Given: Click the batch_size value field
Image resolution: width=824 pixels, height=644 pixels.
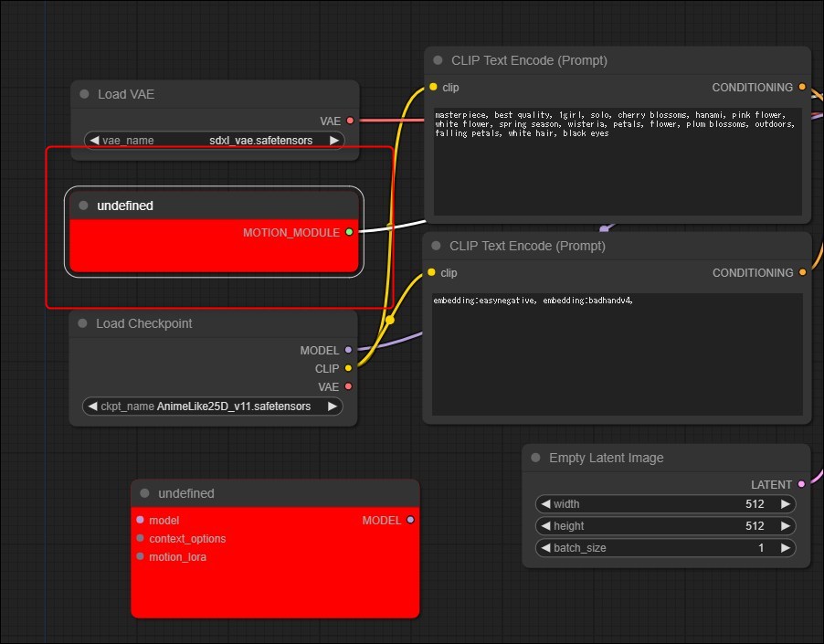Looking at the screenshot, I should coord(665,548).
